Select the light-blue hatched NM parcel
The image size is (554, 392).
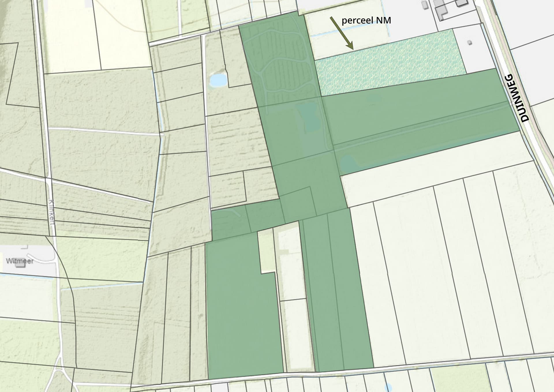(390, 64)
